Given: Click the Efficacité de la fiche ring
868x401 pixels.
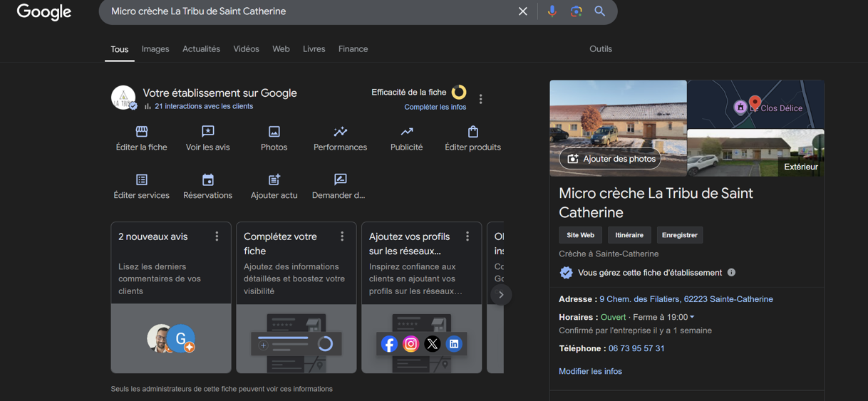Looking at the screenshot, I should coord(459,92).
